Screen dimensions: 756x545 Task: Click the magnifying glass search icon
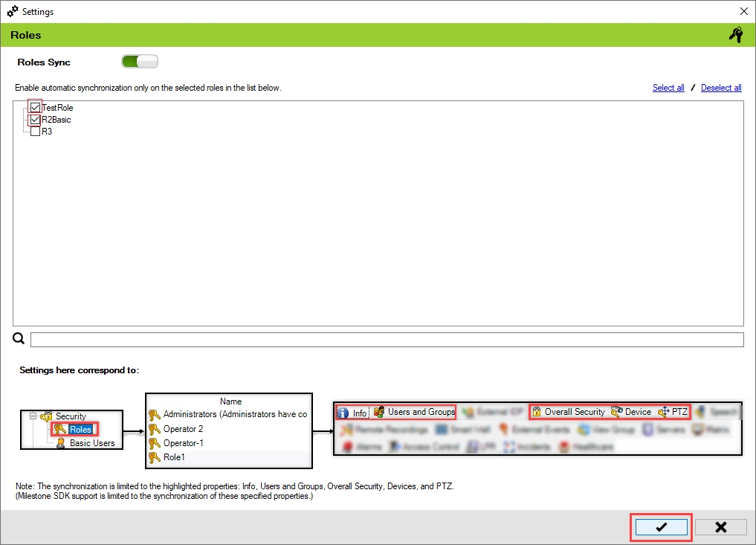point(19,340)
